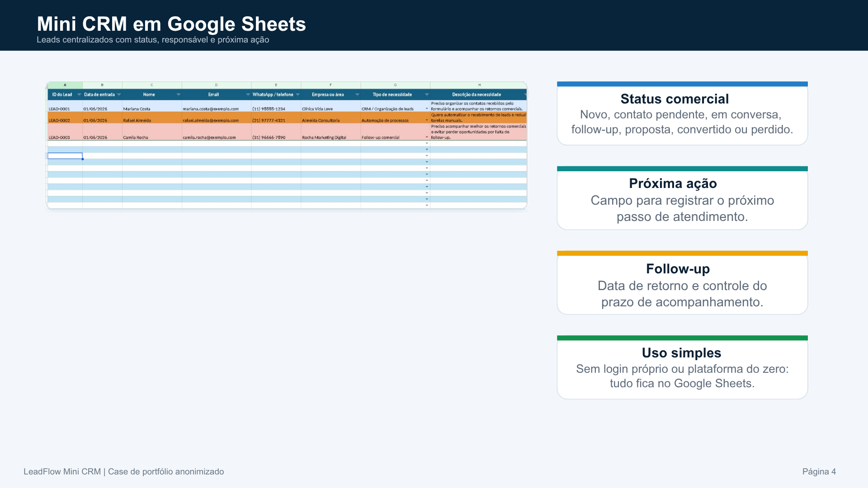
Task: Open the filter for ID do Lead column
Action: tap(79, 95)
